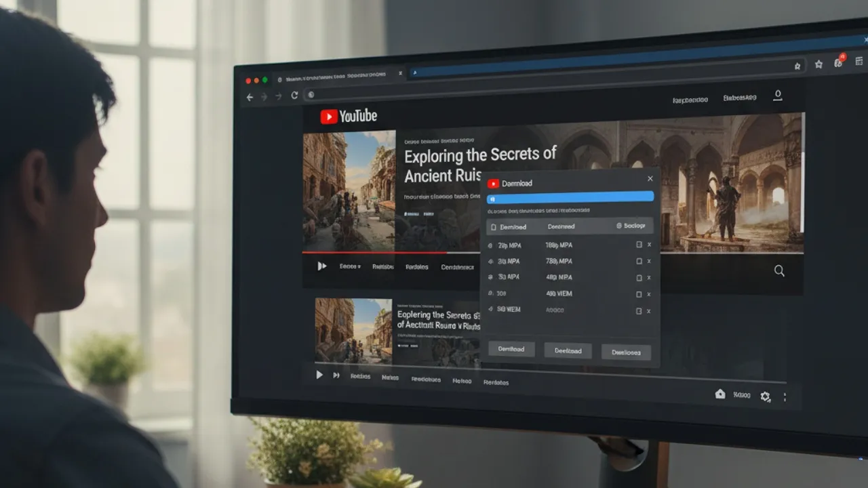Open the lower Ancient Ruins video thumbnail

353,330
